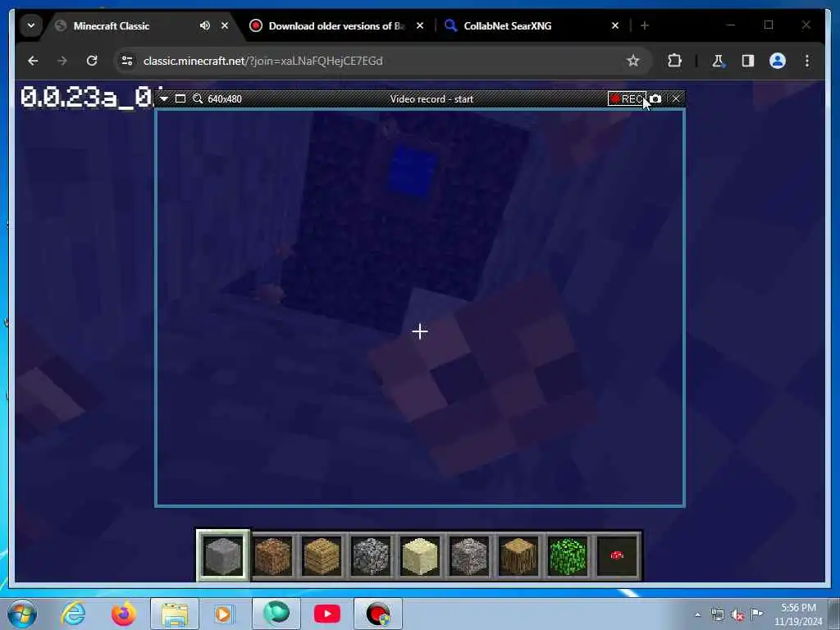
Task: Open Chrome Labs flask icon
Action: coord(718,61)
